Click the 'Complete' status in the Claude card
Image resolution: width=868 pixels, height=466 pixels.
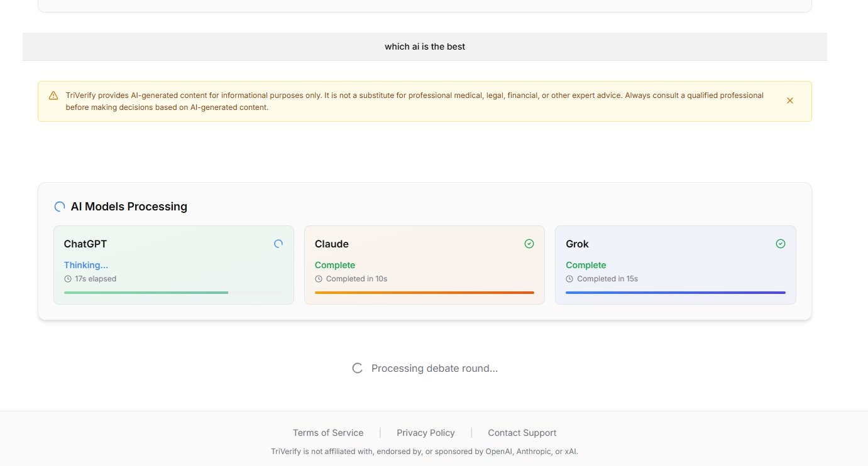point(335,265)
